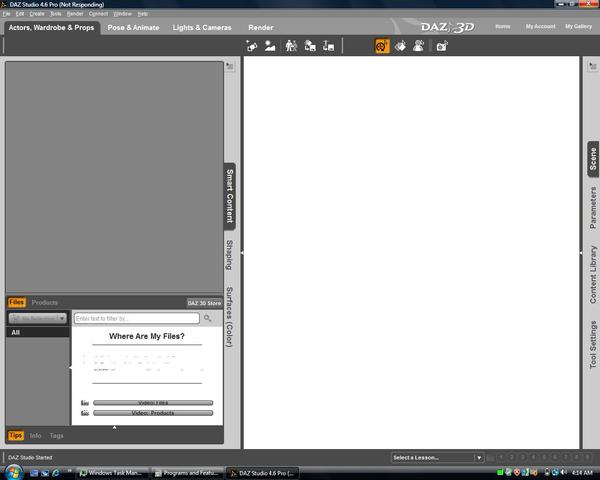
Task: Open the My Gallery link
Action: coord(579,26)
